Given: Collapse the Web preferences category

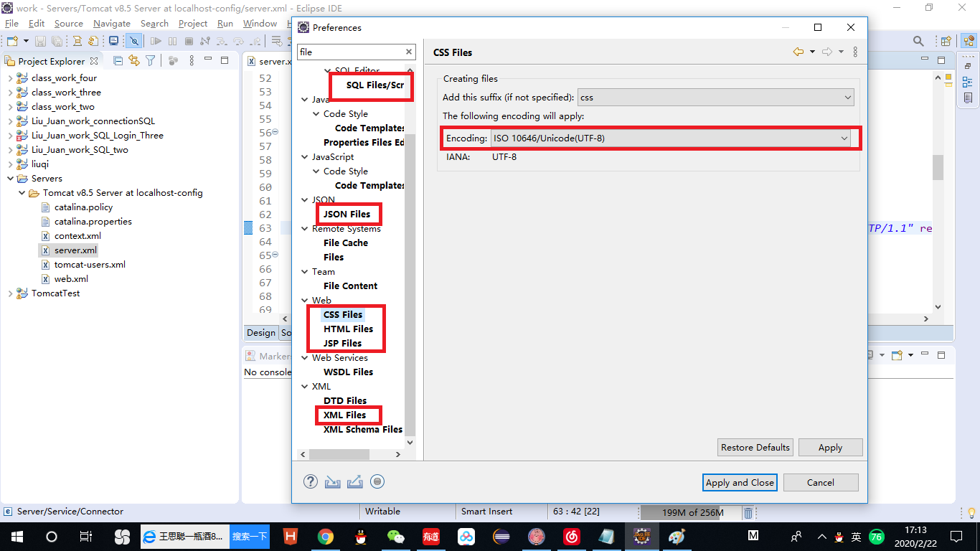Looking at the screenshot, I should (x=305, y=301).
